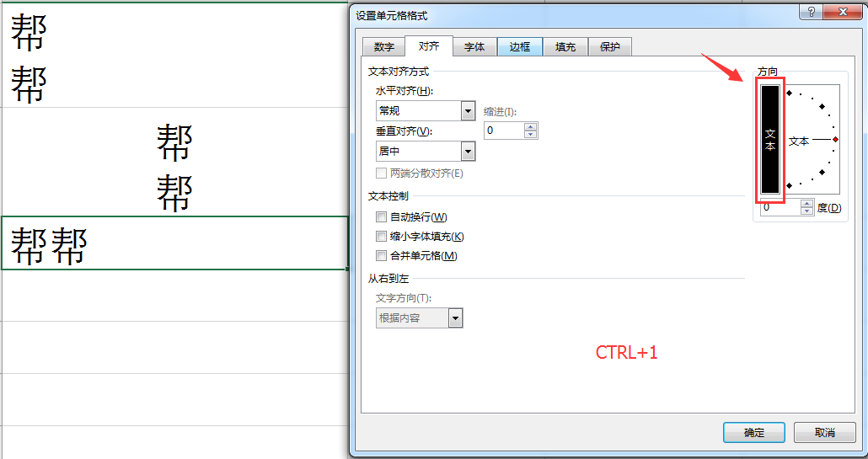Open the 填充 tab
The image size is (868, 459).
[565, 47]
